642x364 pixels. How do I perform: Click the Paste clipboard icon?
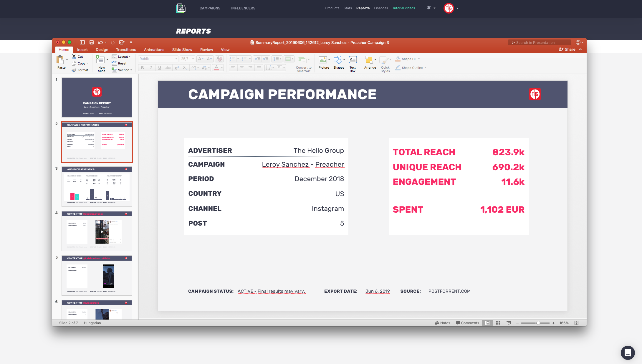[x=60, y=60]
